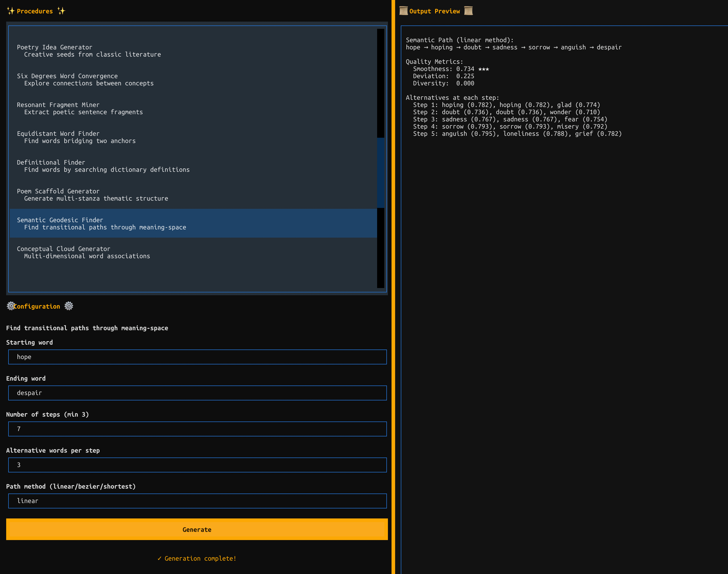
Task: Click the left gear icon beside Configuration
Action: pos(11,306)
